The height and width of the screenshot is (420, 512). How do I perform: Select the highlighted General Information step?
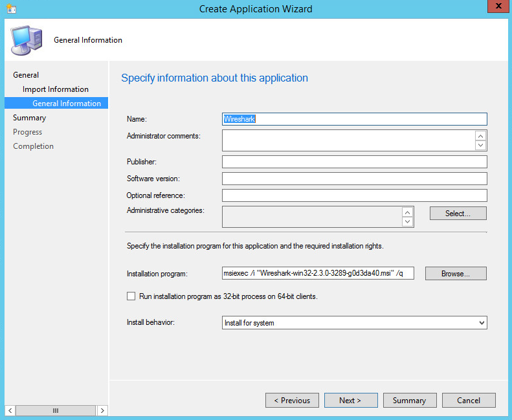[56, 103]
